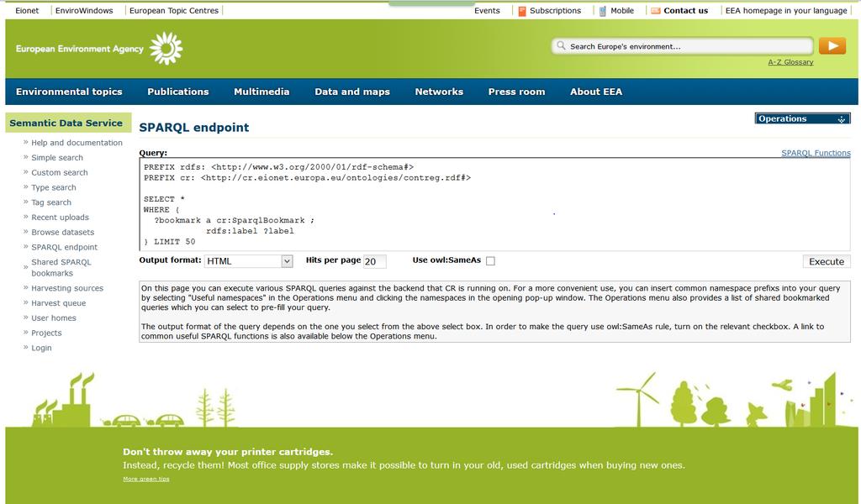This screenshot has height=504, width=861.
Task: Open the Data and maps menu
Action: tap(352, 92)
